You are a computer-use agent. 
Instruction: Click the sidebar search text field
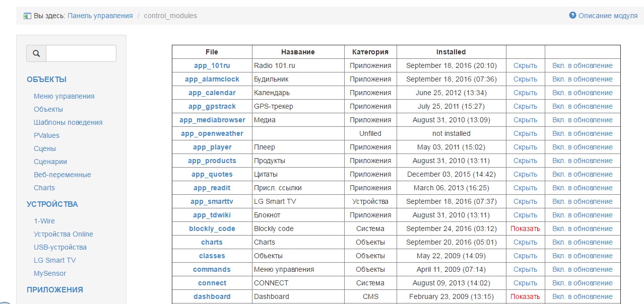(81, 53)
